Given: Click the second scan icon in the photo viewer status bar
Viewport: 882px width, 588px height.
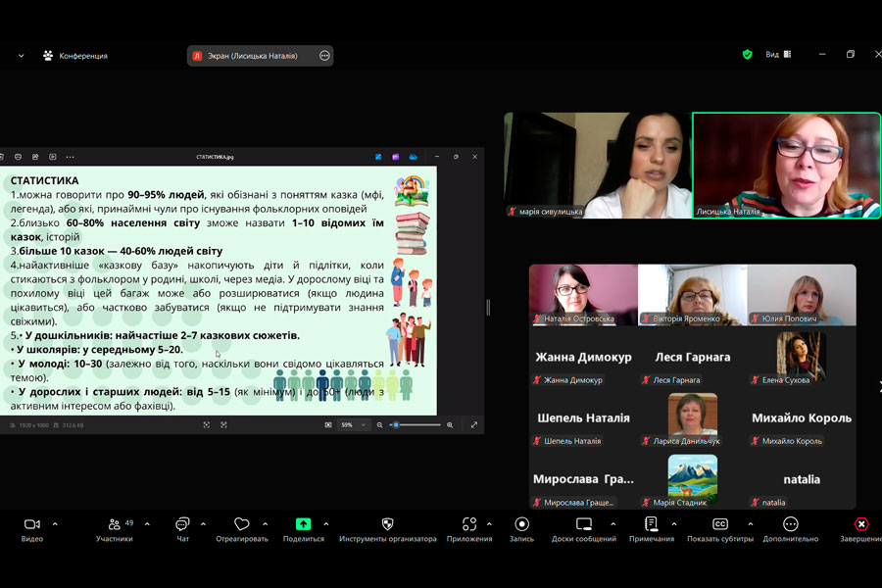Looking at the screenshot, I should point(223,425).
